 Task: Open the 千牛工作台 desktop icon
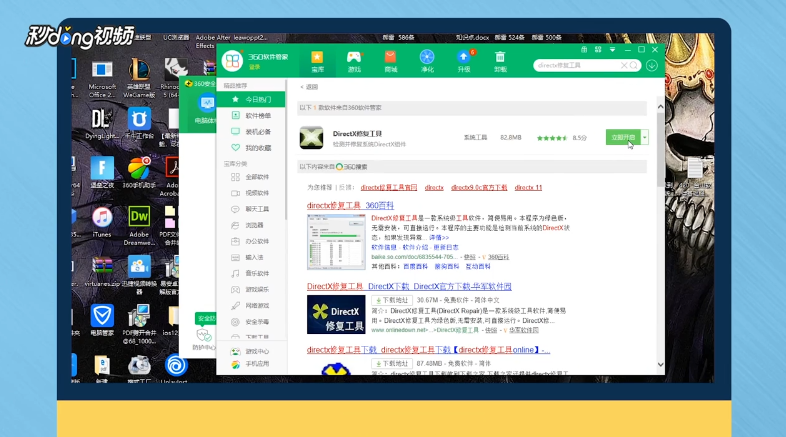(139, 124)
